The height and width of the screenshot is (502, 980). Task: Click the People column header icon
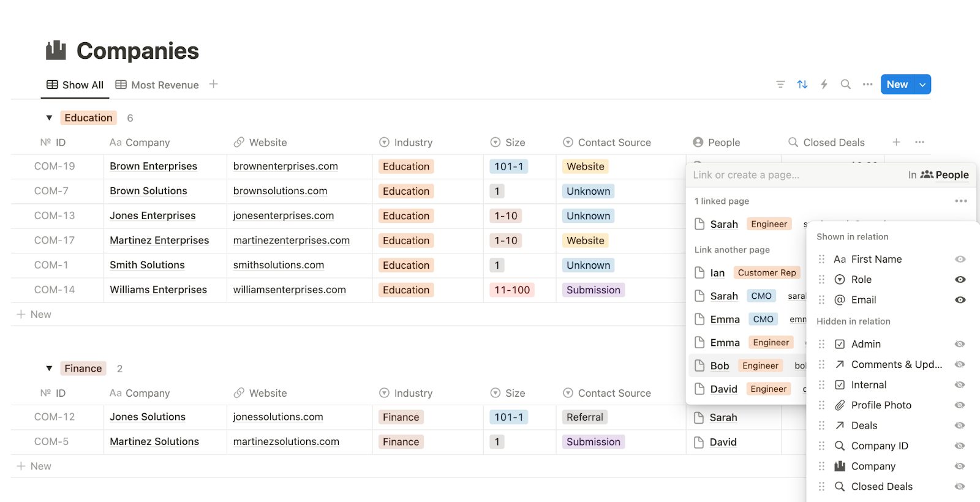click(x=698, y=142)
